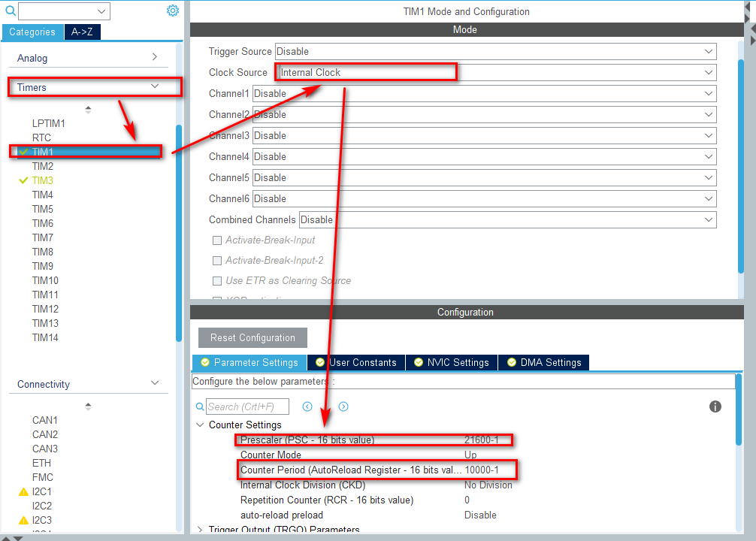The image size is (756, 541).
Task: Open the peripheral search combo box
Action: pos(64,11)
